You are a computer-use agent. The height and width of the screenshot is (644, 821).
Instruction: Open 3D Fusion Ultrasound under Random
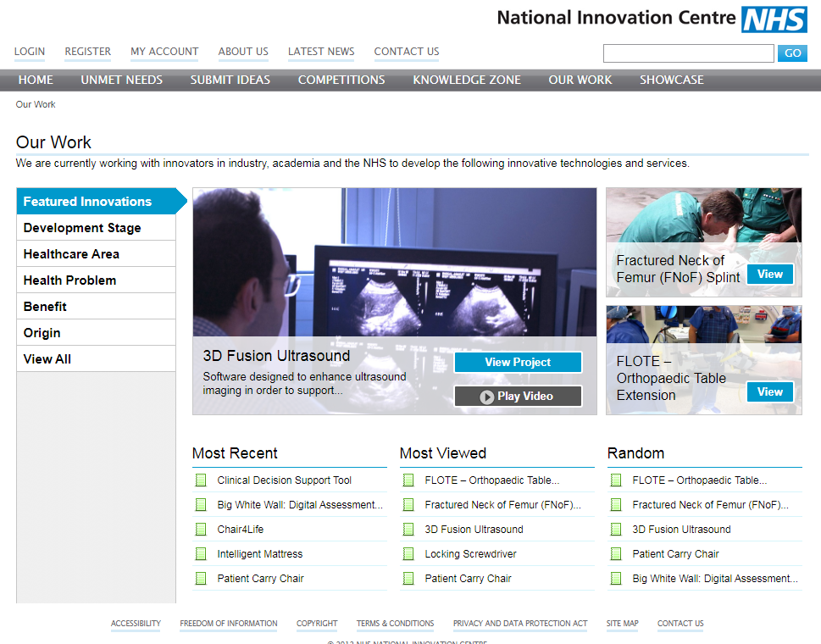[x=681, y=530]
